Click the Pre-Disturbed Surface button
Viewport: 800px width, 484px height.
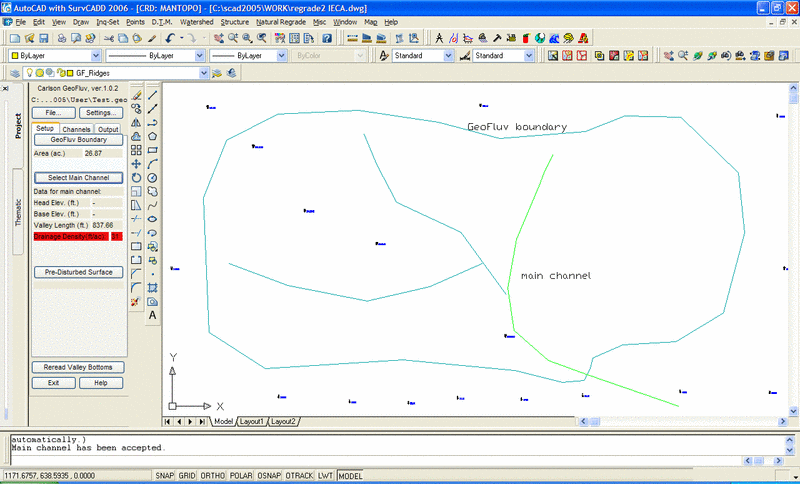79,272
